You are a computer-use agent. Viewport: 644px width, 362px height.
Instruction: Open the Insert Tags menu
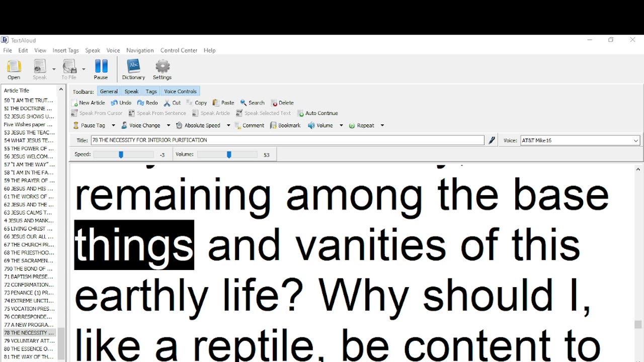point(65,50)
